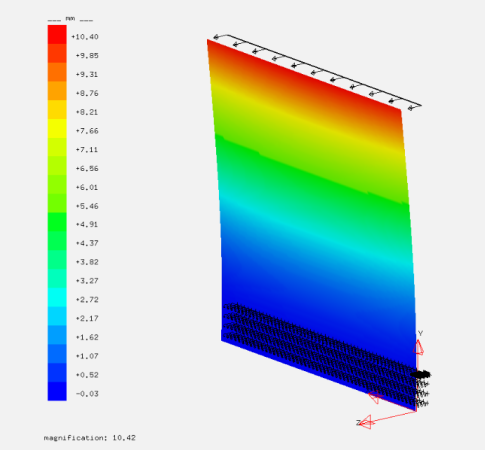This screenshot has height=450, width=485.
Task: Click the Z axis letter label
Action: 358,423
